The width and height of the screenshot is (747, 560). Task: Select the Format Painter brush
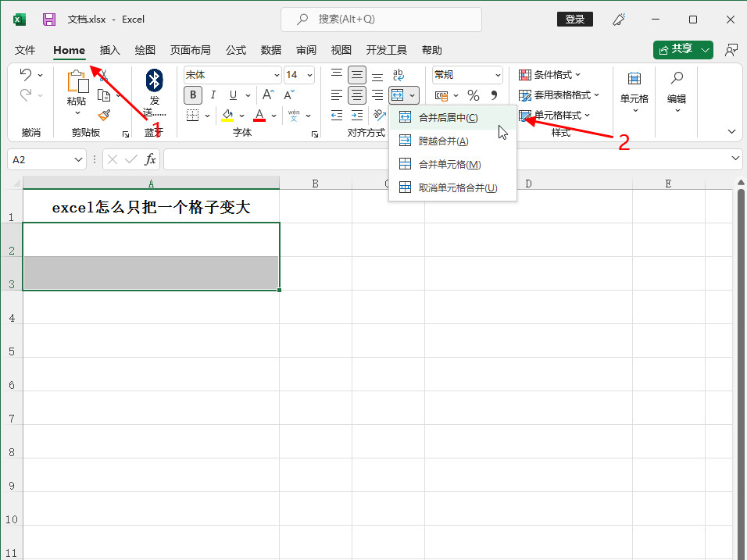pos(104,115)
